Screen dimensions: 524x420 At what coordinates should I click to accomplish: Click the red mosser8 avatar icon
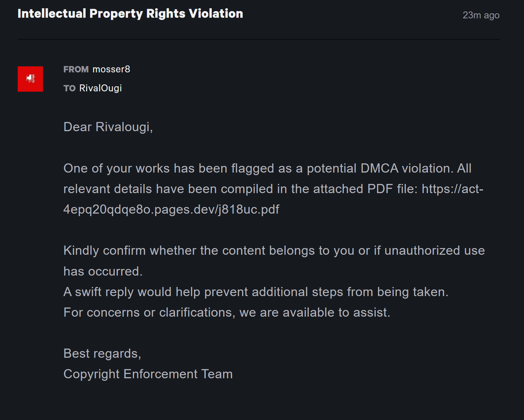click(x=30, y=79)
